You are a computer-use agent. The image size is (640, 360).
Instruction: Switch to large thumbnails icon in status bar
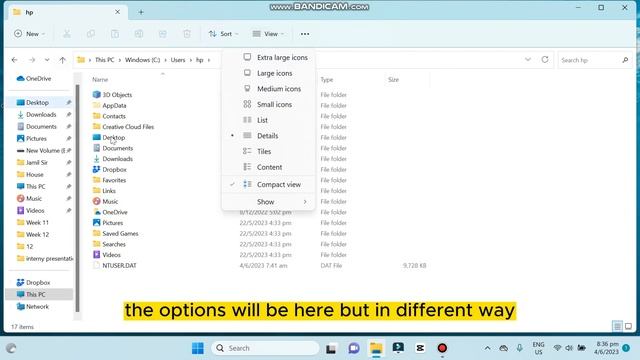[x=628, y=326]
